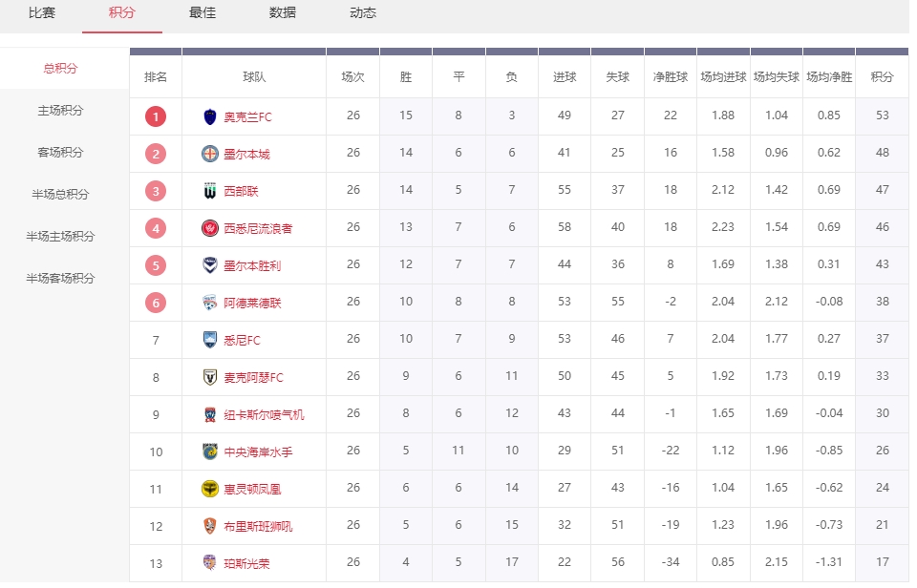Switch to the 比赛 tab
The image size is (917, 588).
[42, 13]
